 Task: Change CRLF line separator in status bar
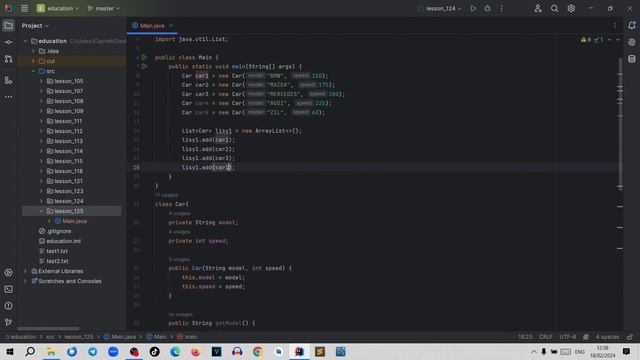(546, 337)
